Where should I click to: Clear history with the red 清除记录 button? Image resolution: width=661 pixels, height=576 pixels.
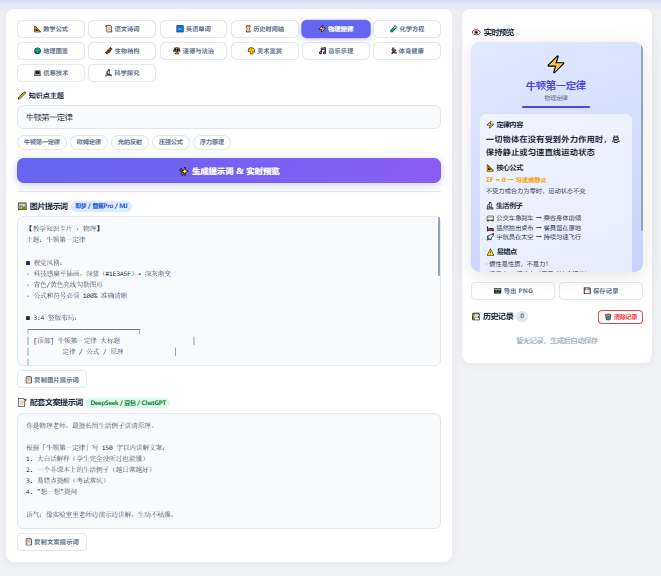coord(620,317)
